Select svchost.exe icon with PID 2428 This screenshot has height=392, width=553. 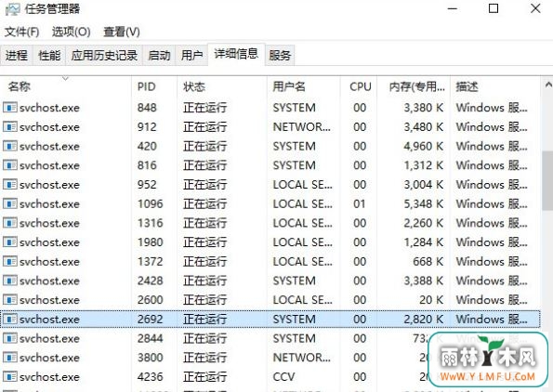[10, 281]
